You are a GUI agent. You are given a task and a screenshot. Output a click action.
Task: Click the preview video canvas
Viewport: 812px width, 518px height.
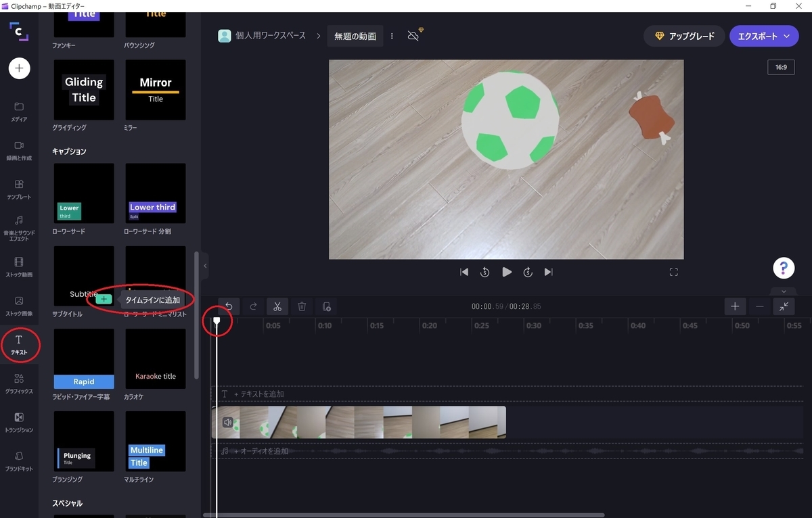[x=506, y=159]
